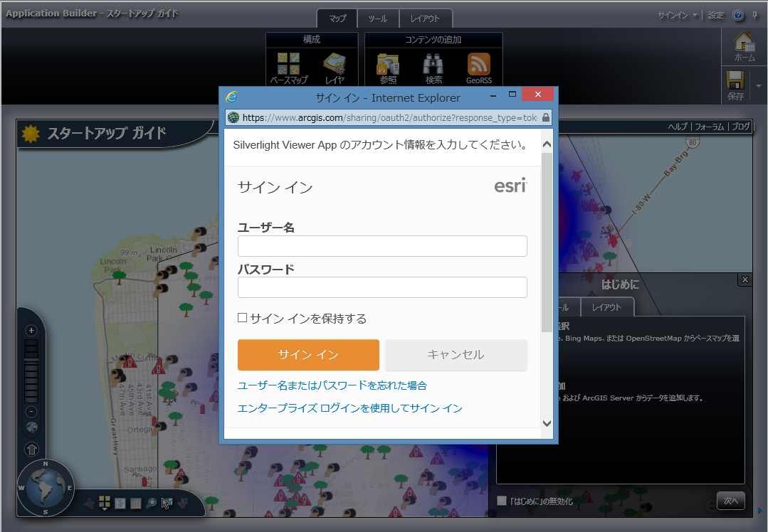This screenshot has width=768, height=532.
Task: Click the cursor selection icon in map toolbar
Action: pos(167,503)
